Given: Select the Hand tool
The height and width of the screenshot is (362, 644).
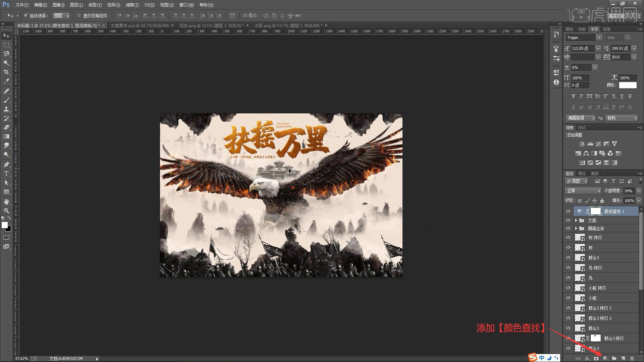Looking at the screenshot, I should (x=6, y=201).
